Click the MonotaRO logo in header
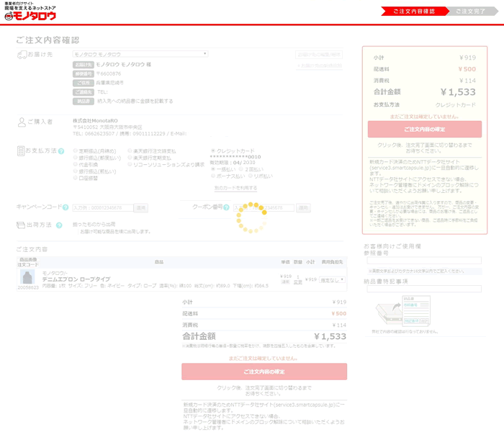This screenshot has height=432, width=504. (x=30, y=12)
